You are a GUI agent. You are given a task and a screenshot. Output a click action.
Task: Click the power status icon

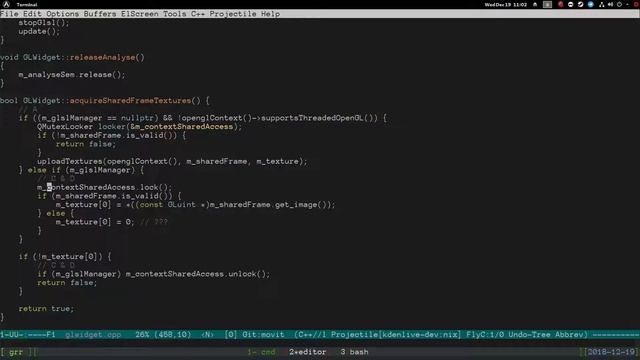click(x=620, y=4)
